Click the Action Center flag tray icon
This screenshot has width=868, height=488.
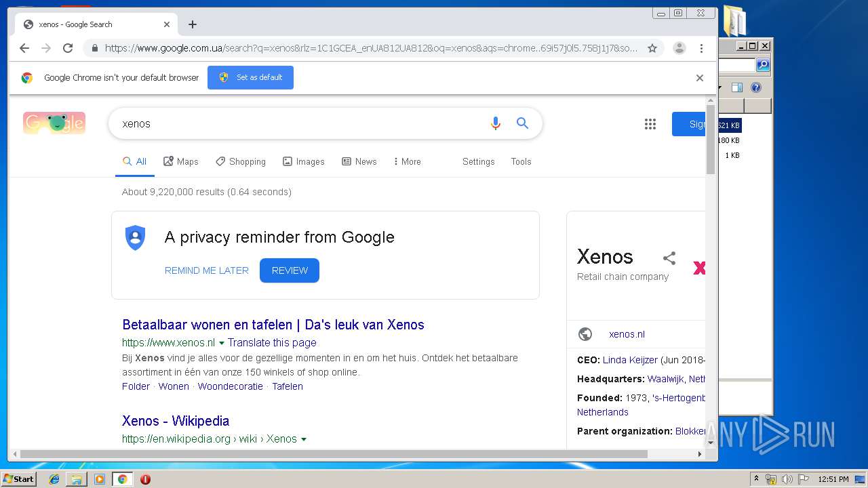point(804,479)
